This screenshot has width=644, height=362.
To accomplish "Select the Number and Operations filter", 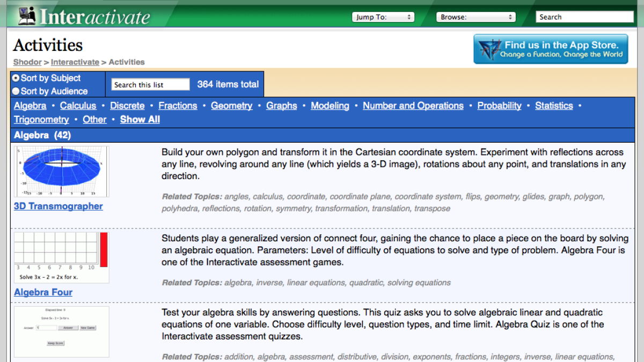I will 413,106.
